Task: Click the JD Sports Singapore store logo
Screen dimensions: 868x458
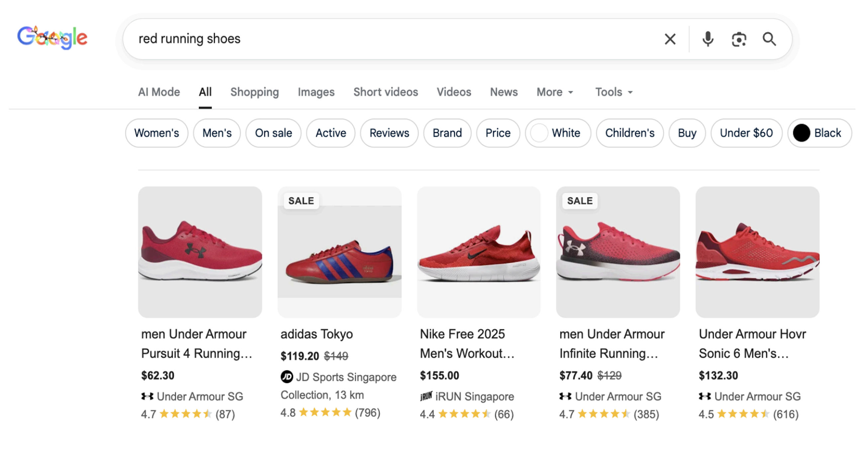Action: coord(287,377)
